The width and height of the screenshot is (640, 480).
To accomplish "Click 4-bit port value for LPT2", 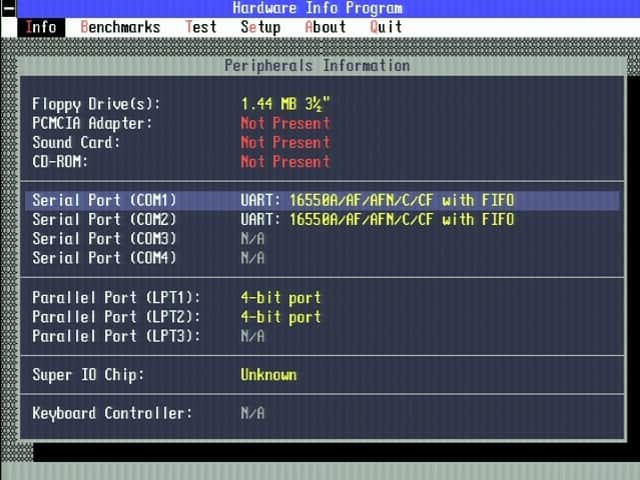I will 281,317.
